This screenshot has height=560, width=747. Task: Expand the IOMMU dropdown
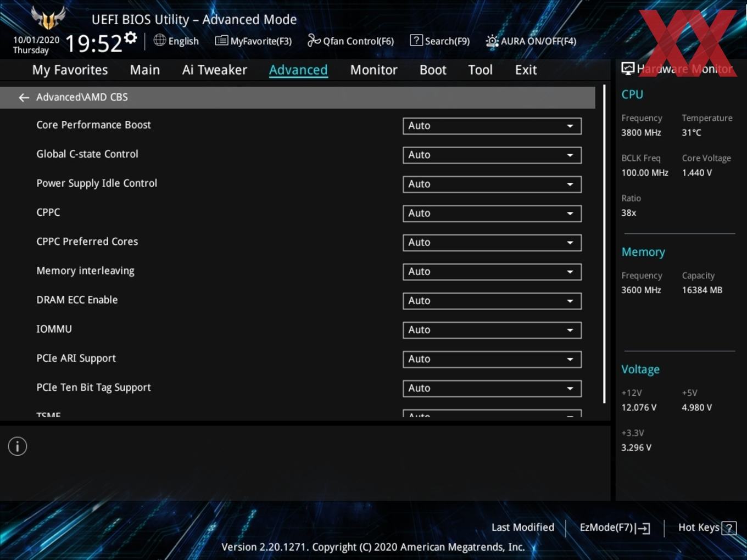pyautogui.click(x=492, y=329)
